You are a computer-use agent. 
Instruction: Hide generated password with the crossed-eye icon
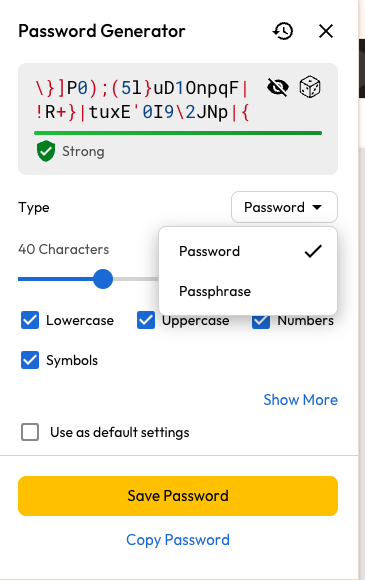point(277,88)
